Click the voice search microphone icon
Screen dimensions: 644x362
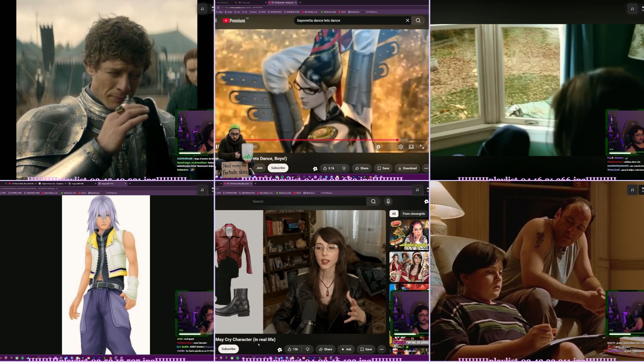click(388, 201)
